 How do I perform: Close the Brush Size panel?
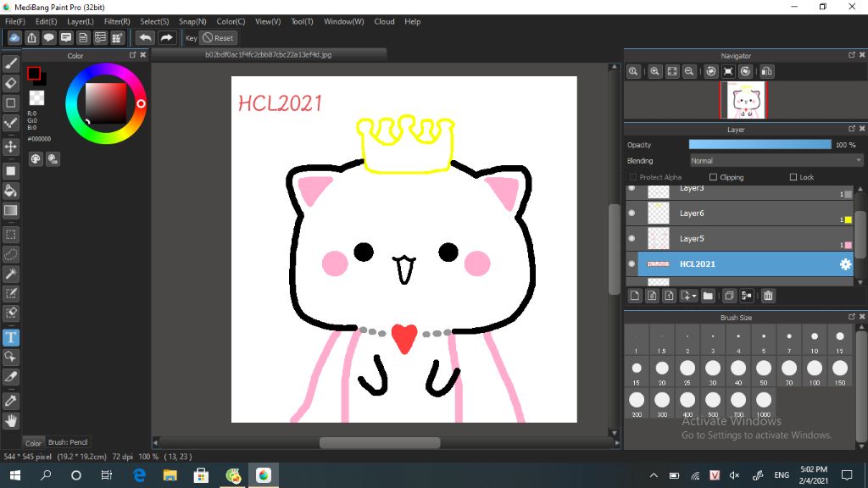click(862, 317)
